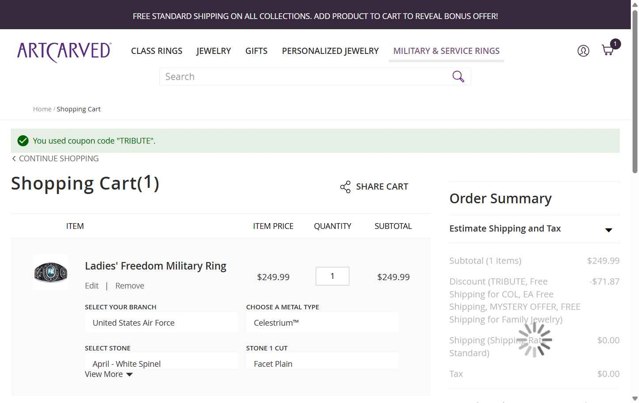The width and height of the screenshot is (639, 403).
Task: Click the United States Air Force branch value
Action: [x=161, y=323]
